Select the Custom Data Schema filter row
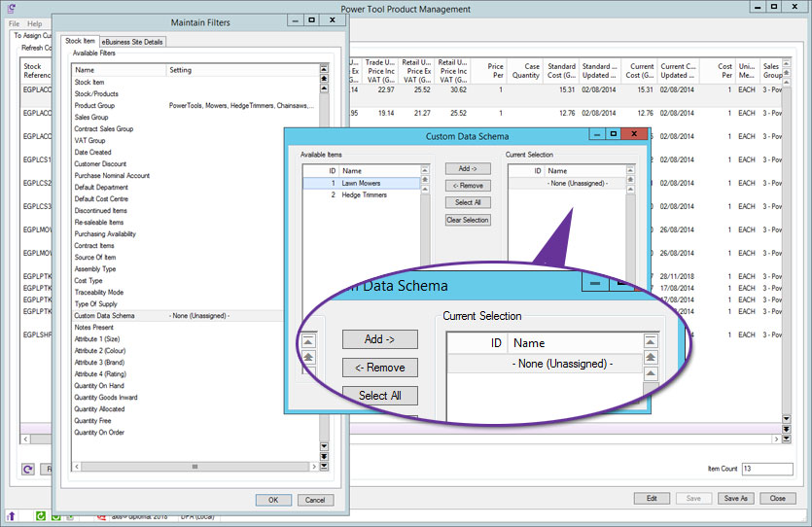The image size is (812, 527). click(178, 316)
